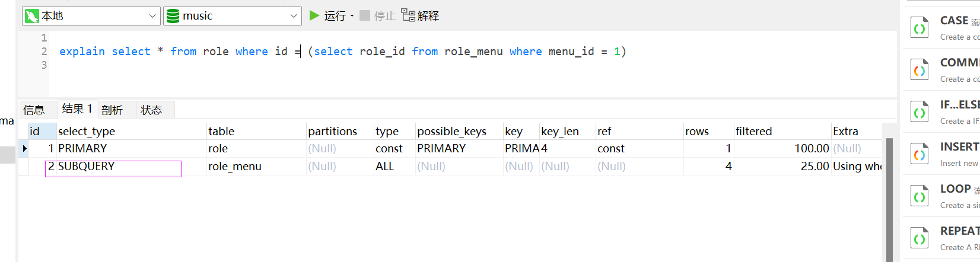Click the results vertical scrollbar
This screenshot has height=262, width=980.
pyautogui.click(x=889, y=196)
